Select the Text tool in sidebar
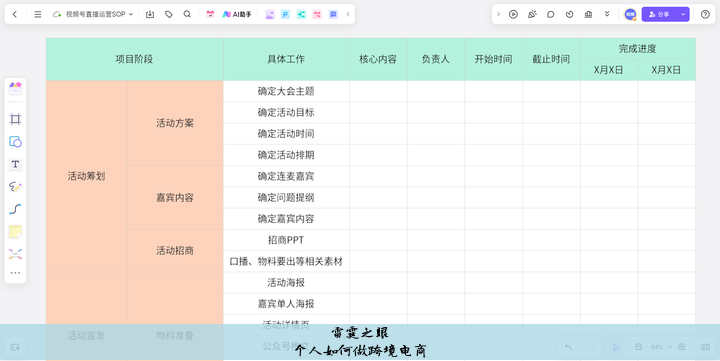Image resolution: width=720 pixels, height=361 pixels. point(15,164)
